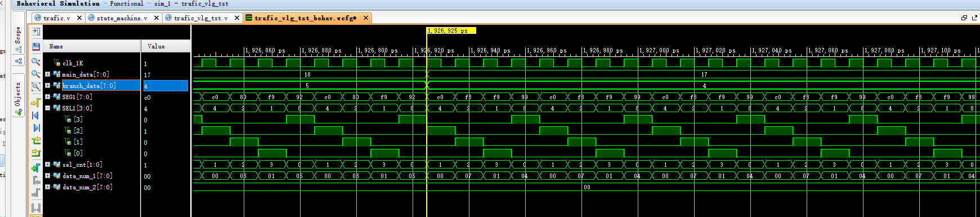Click the Zoom Fit icon
This screenshot has height=217, width=980.
(x=36, y=87)
